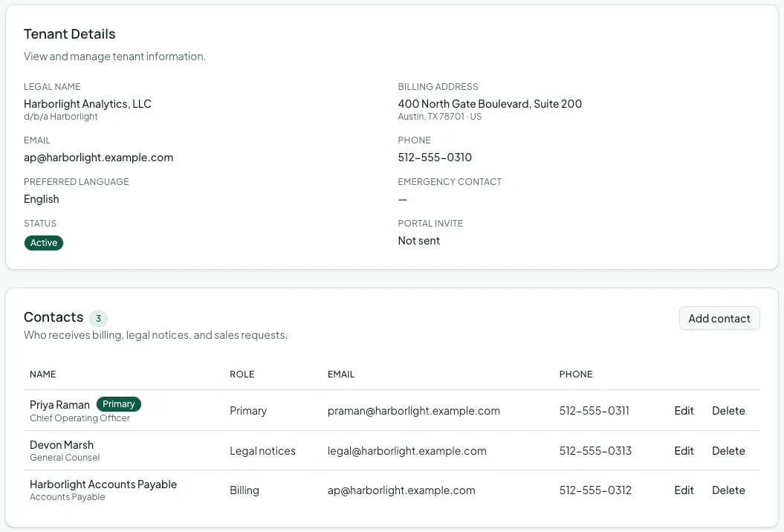The width and height of the screenshot is (784, 532).
Task: Click the contacts count badge '3'
Action: pyautogui.click(x=98, y=319)
